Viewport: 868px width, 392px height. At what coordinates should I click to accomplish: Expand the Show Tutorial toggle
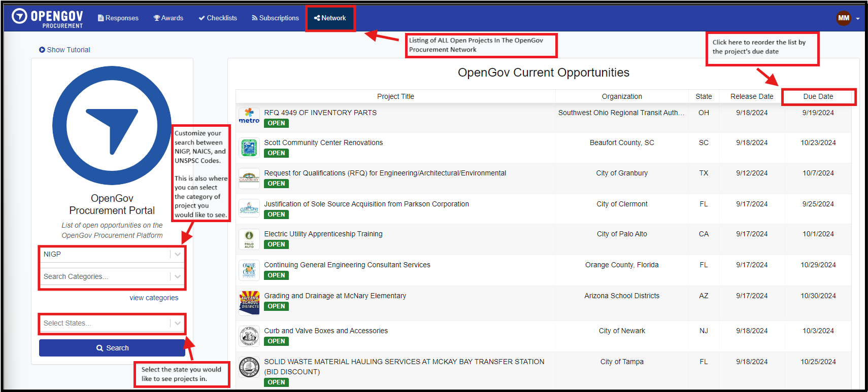click(64, 50)
